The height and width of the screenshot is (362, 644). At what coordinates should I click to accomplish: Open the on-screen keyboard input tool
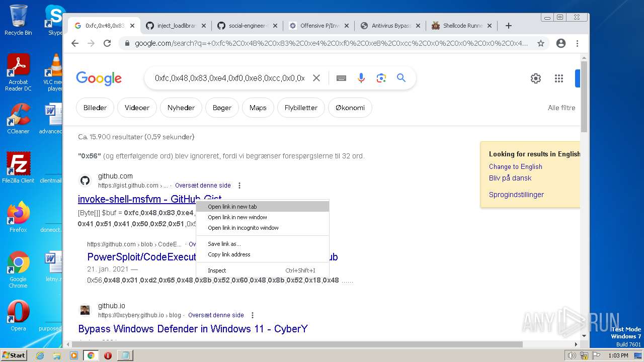click(x=341, y=78)
